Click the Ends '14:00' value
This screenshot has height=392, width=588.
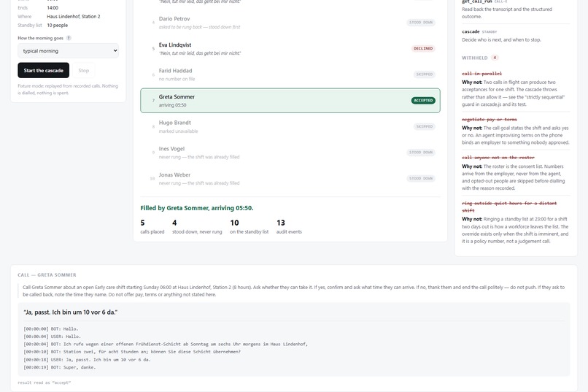click(x=53, y=7)
